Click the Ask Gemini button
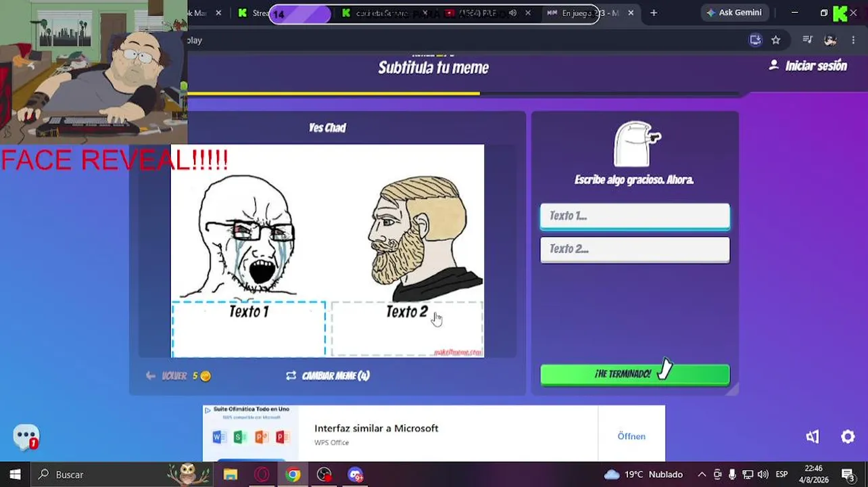 [x=733, y=12]
